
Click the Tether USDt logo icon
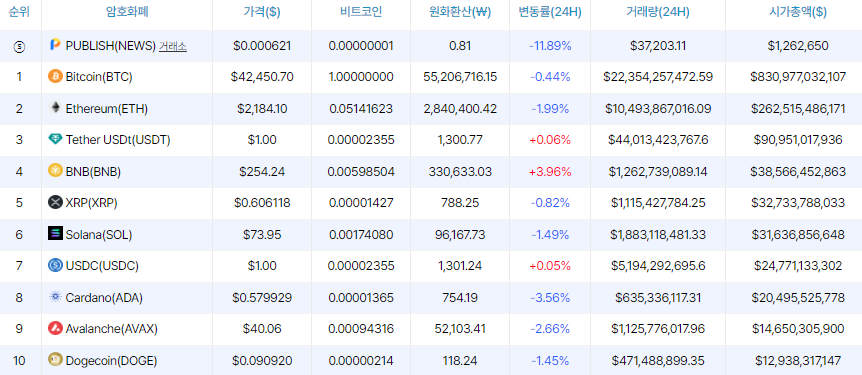55,140
